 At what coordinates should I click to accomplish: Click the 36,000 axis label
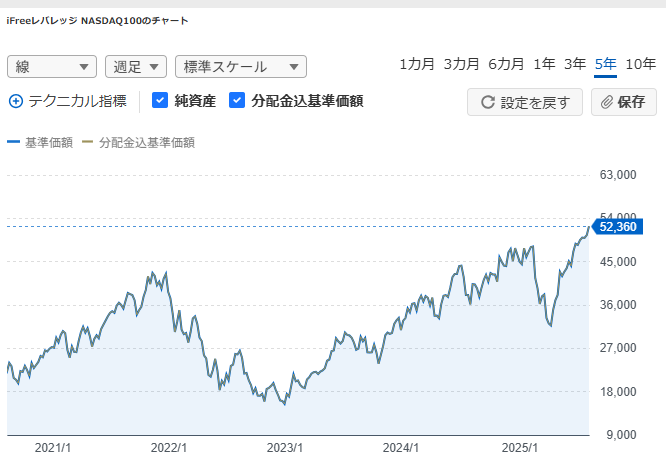[x=618, y=305]
